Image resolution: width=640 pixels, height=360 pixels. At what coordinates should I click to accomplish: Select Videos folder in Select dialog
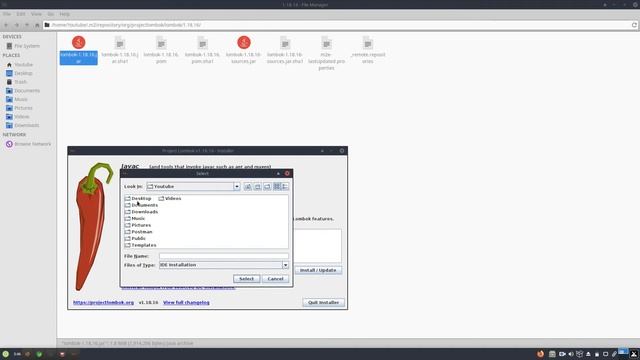(x=170, y=198)
